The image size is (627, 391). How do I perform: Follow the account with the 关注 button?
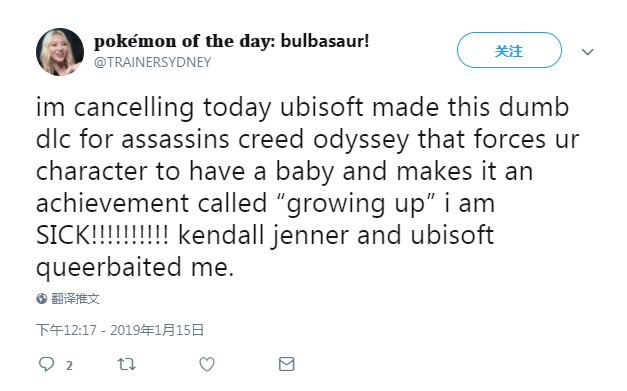509,50
